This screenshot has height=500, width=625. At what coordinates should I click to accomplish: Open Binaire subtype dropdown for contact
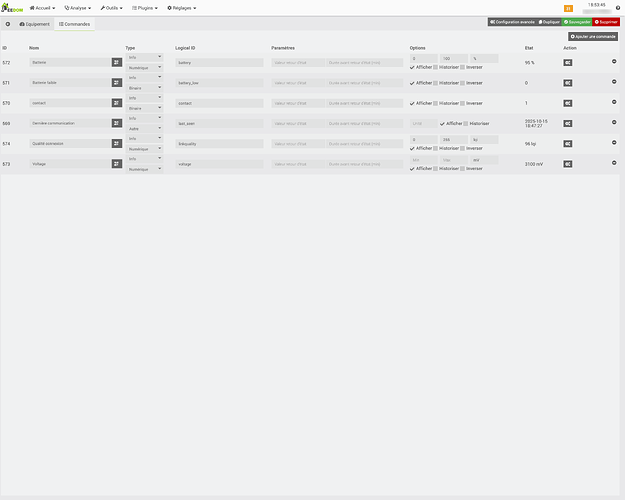pos(144,108)
